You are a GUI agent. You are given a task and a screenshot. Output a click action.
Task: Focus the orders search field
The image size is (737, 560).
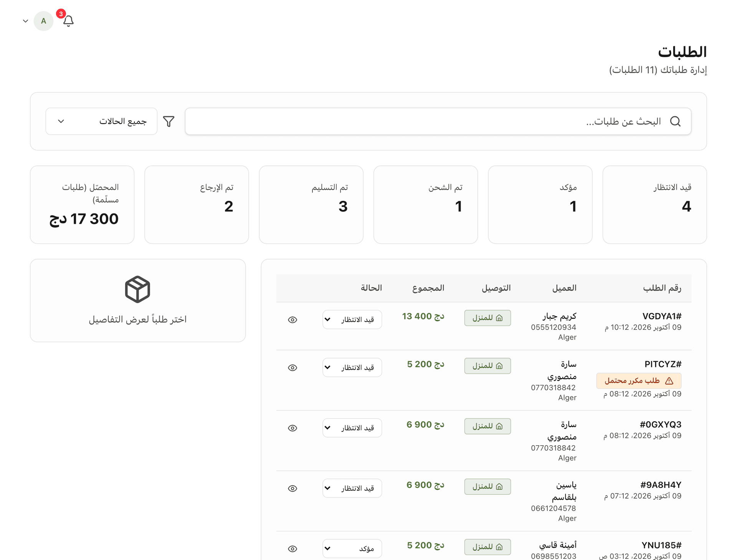click(x=438, y=121)
